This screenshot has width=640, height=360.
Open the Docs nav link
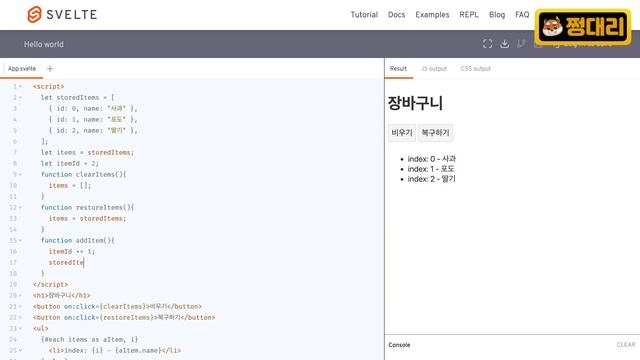(x=396, y=15)
